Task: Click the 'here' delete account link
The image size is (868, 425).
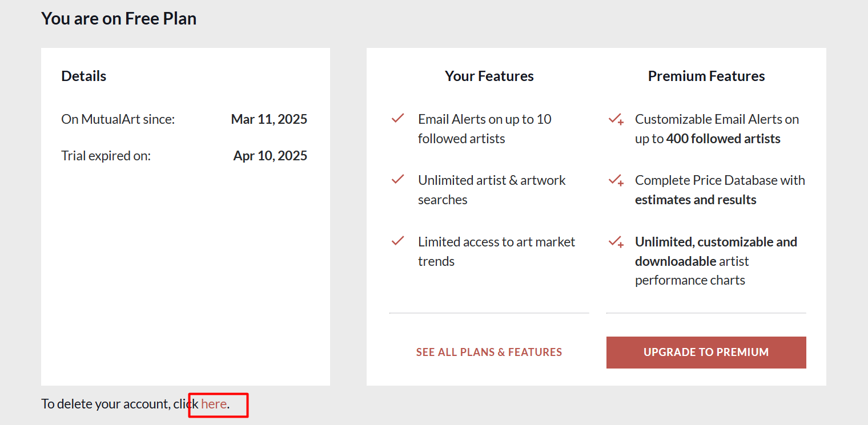Action: [214, 404]
